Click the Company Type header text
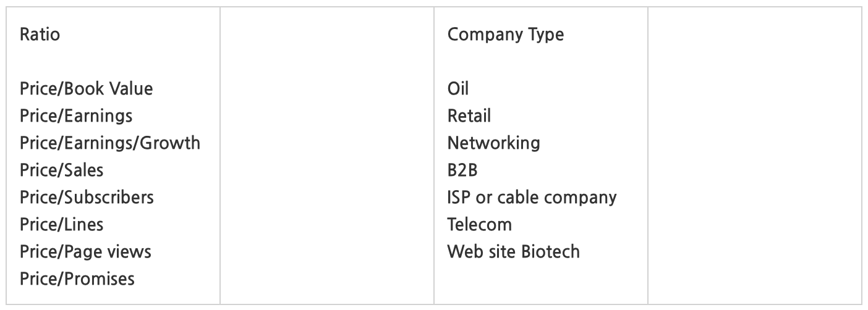The width and height of the screenshot is (868, 310). (505, 35)
